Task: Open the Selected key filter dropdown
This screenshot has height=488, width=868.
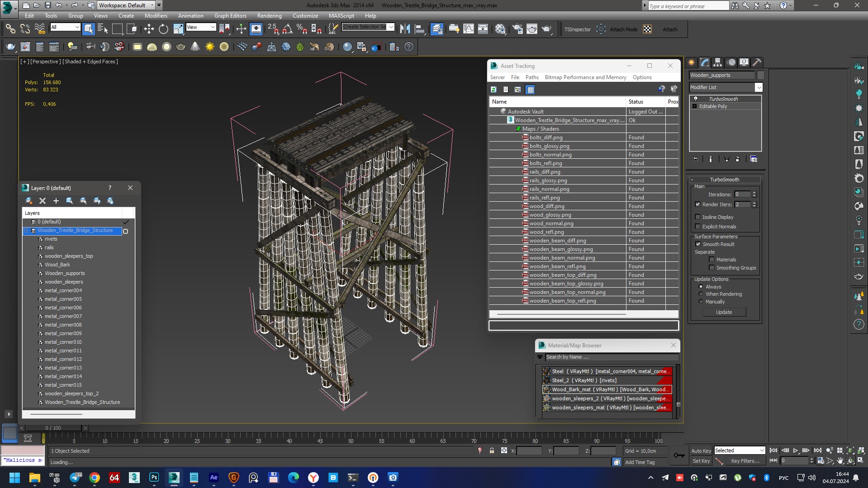Action: (x=740, y=450)
